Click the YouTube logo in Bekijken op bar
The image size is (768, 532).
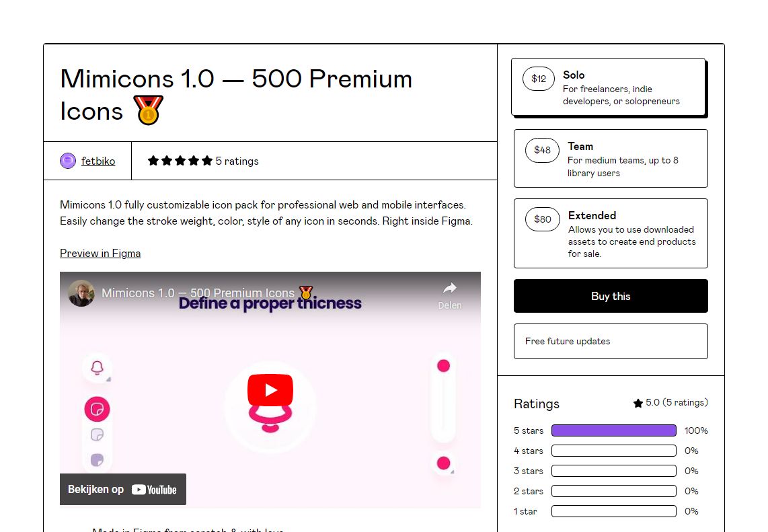[x=154, y=490]
